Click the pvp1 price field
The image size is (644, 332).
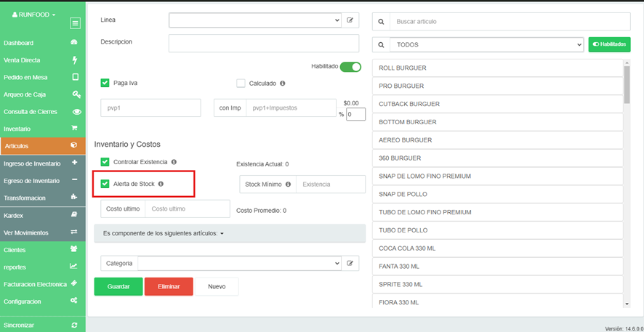[150, 108]
